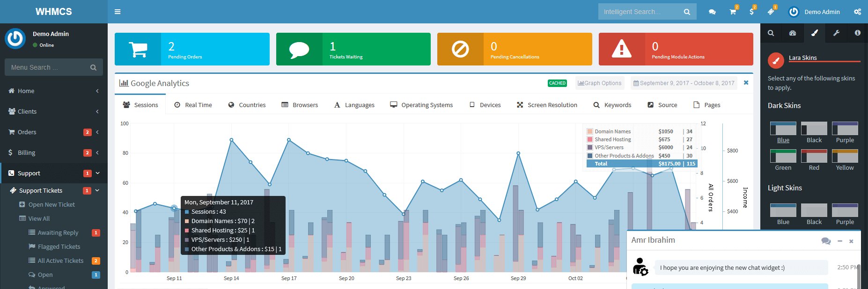Switch to the Devices tab
This screenshot has height=289, width=868.
tap(485, 105)
